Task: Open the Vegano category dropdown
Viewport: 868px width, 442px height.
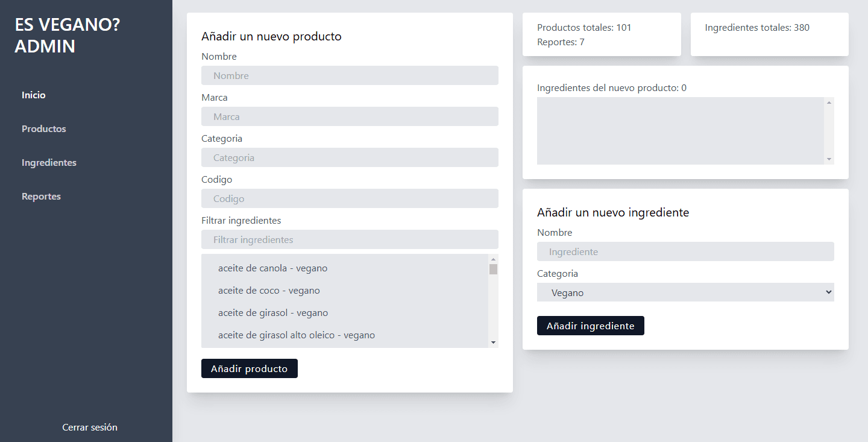Action: click(x=685, y=292)
